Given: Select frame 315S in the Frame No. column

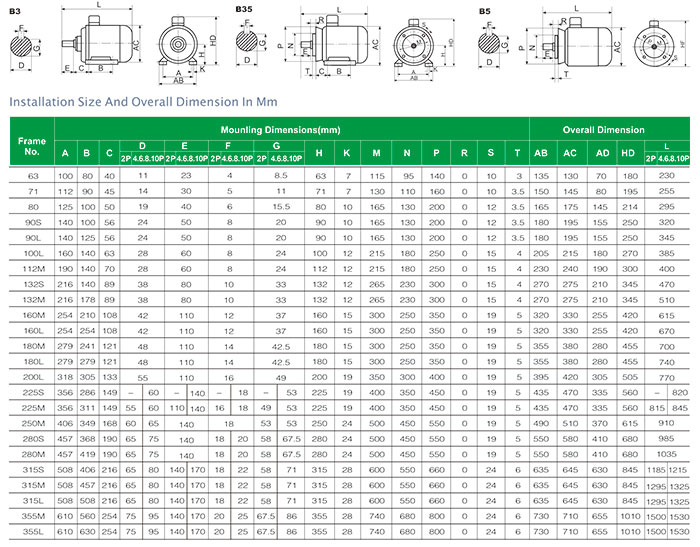Looking at the screenshot, I should click(x=33, y=470).
